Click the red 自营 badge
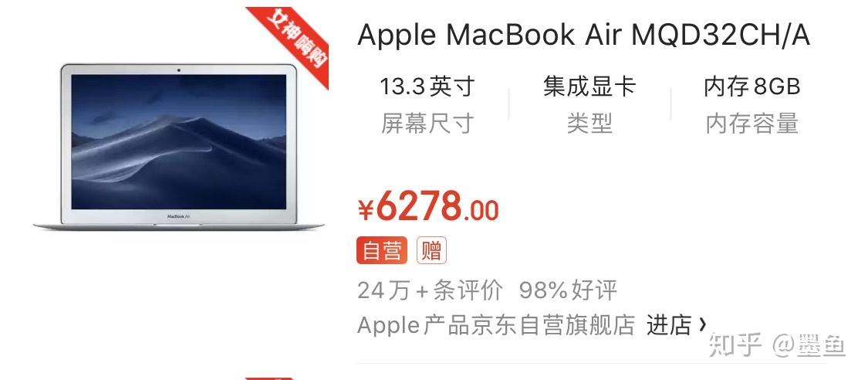This screenshot has height=380, width=868. (382, 250)
